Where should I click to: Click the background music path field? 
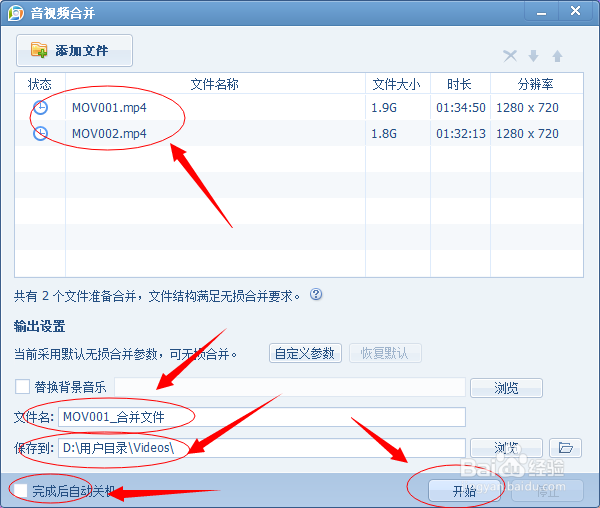(290, 387)
